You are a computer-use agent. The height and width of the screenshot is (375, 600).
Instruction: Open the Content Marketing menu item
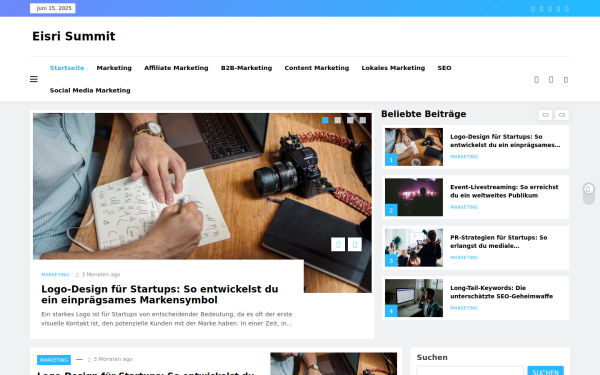tap(317, 68)
